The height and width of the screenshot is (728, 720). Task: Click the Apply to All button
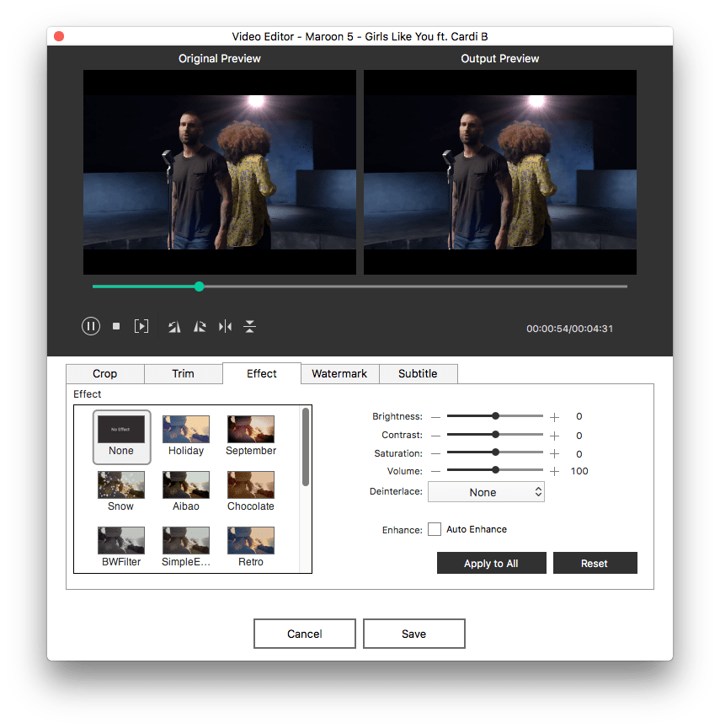tap(491, 563)
